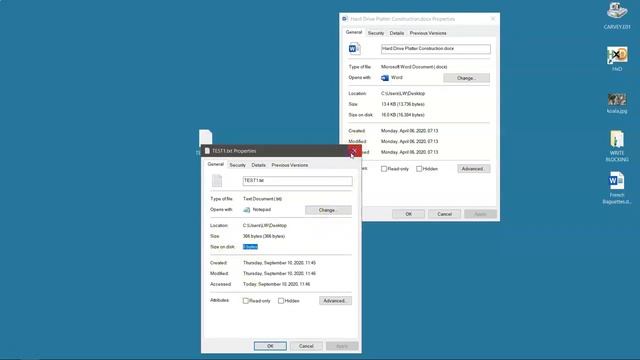
Task: Switch to General tab in TEST1.txt Properties
Action: click(216, 164)
